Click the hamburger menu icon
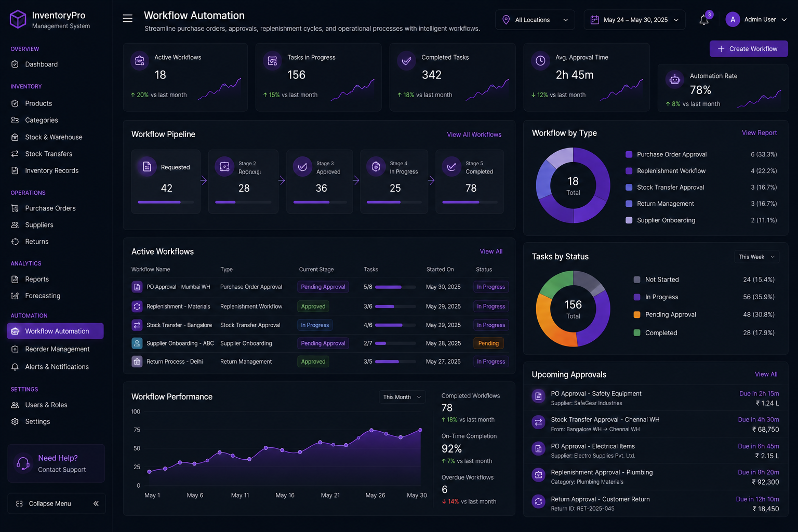Screen dimensions: 798x532 pyautogui.click(x=127, y=19)
